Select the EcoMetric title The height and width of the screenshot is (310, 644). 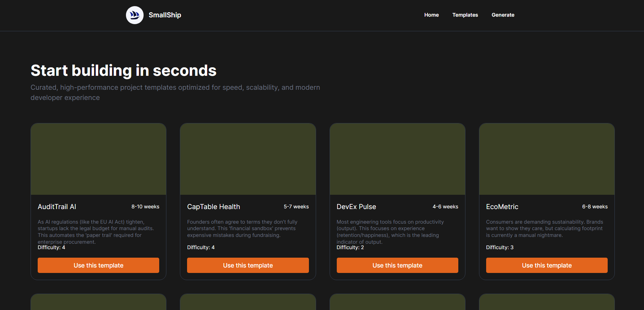point(502,206)
